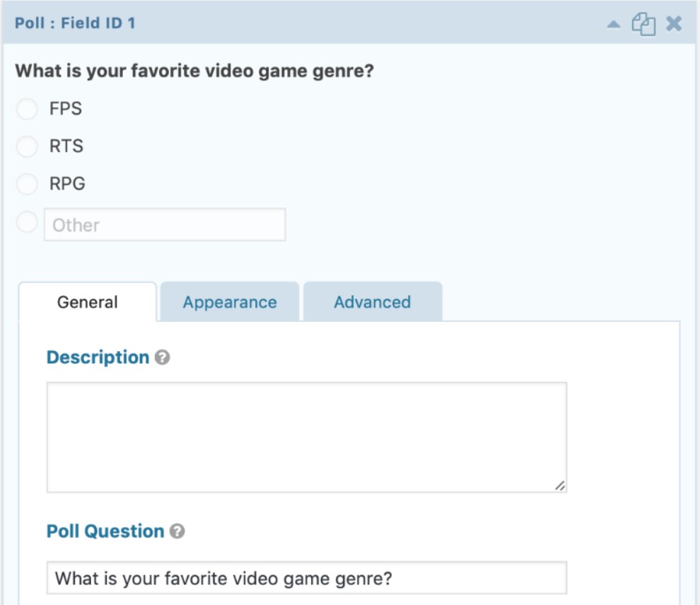Choose the RPG radio option

click(x=27, y=185)
